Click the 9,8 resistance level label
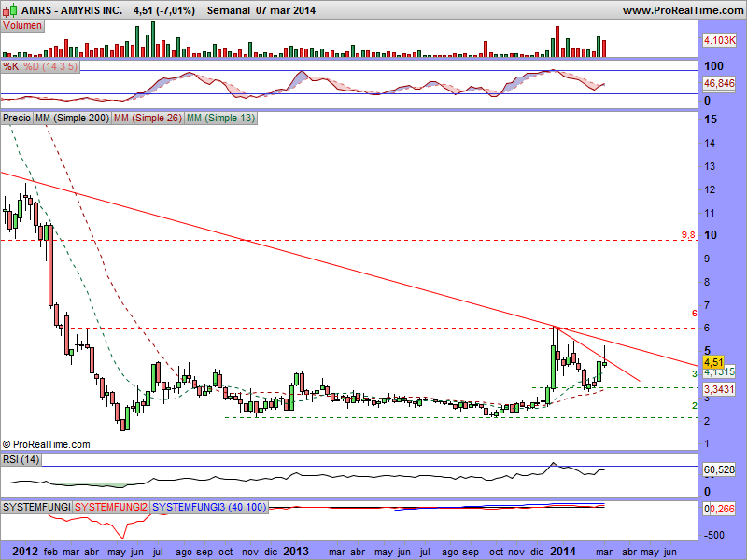Viewport: 747px width, 560px height. (688, 235)
